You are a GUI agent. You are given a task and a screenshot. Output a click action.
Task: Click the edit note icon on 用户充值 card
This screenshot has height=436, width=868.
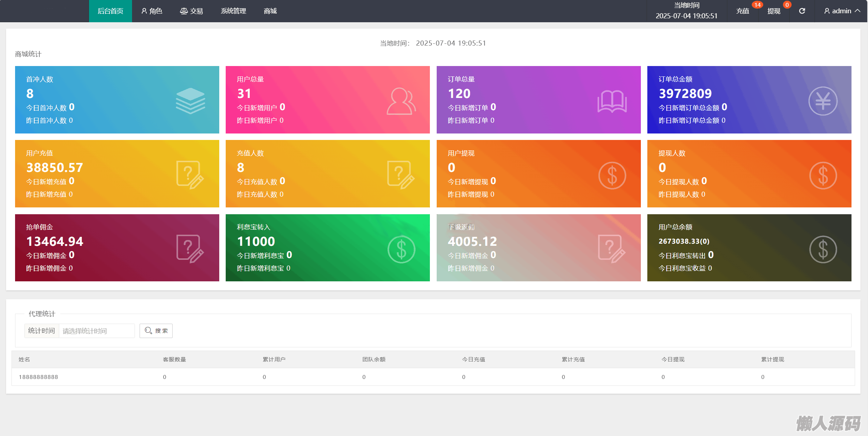coord(190,175)
